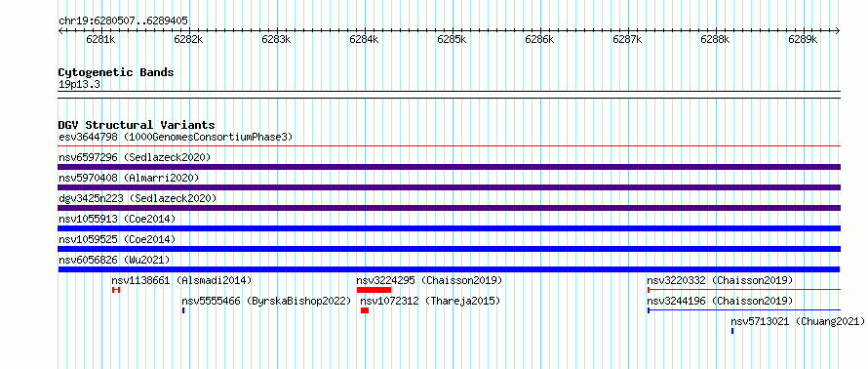Click the 6281k ruler tick label
Viewport: 868px width, 369px height.
coord(100,39)
